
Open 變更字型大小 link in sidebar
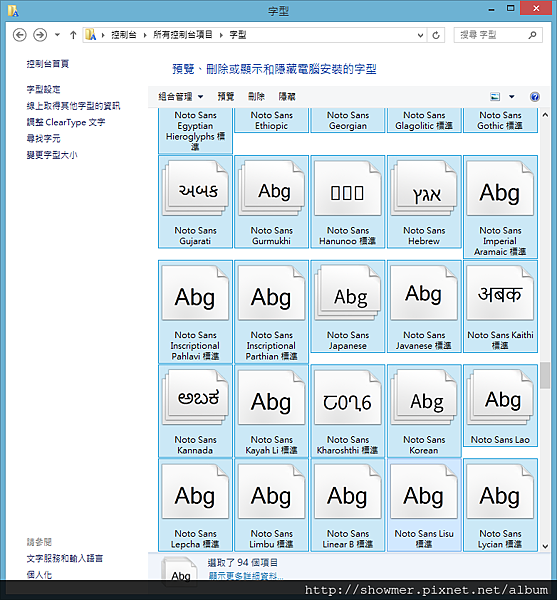[52, 155]
